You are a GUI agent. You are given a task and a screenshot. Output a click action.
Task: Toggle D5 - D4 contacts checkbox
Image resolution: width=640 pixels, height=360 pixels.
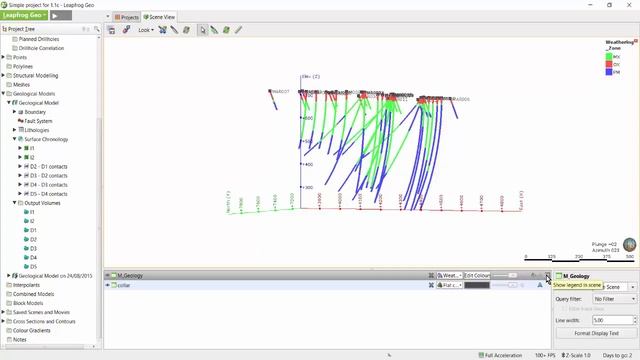point(27,194)
